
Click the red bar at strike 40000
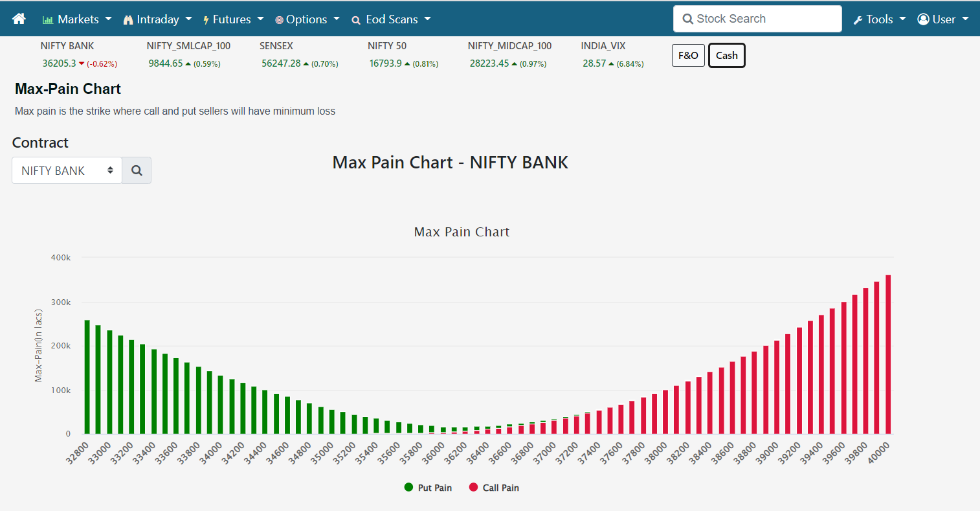[888, 354]
